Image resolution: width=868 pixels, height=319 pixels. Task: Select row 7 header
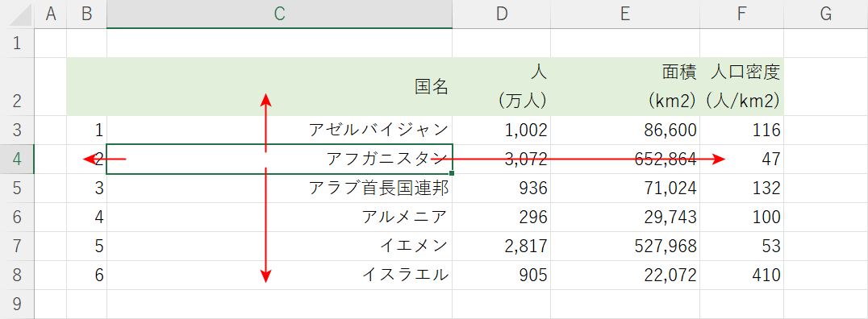point(17,246)
